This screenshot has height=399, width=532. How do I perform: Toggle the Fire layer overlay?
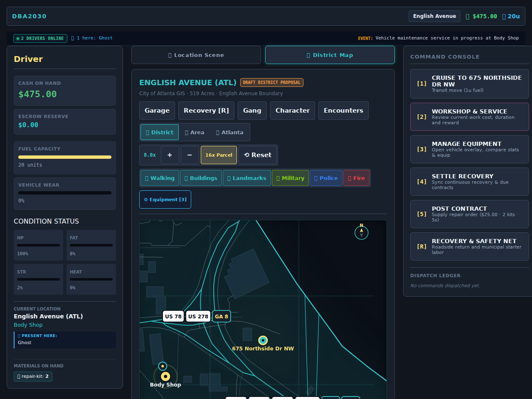click(356, 178)
